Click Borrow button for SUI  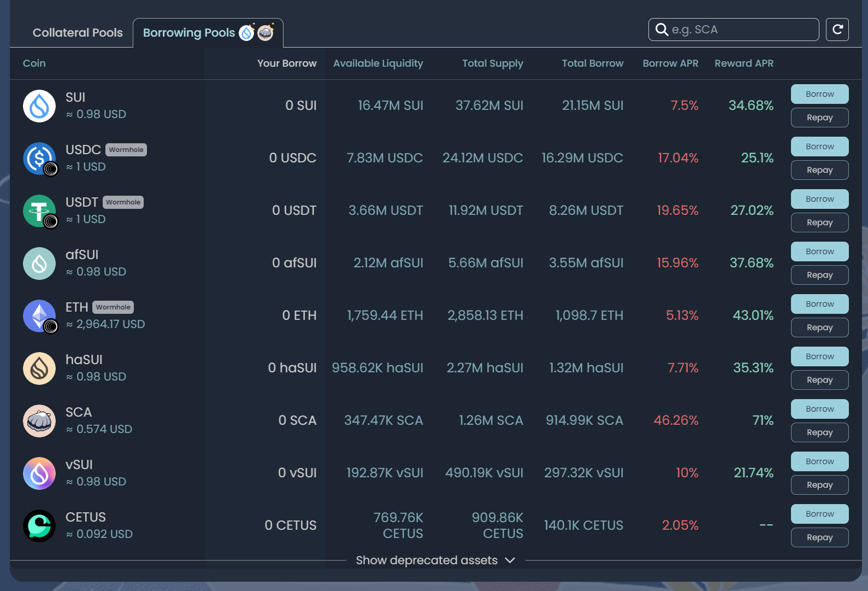click(x=819, y=94)
